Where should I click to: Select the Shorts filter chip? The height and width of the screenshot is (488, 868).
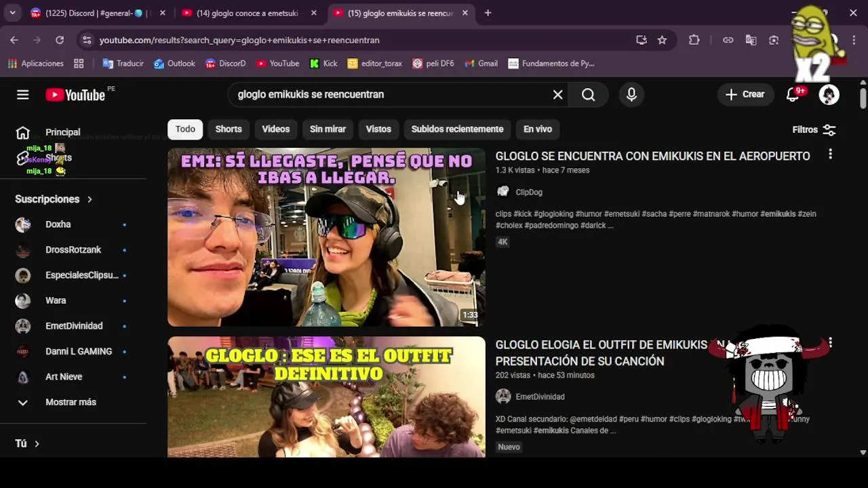coord(229,129)
